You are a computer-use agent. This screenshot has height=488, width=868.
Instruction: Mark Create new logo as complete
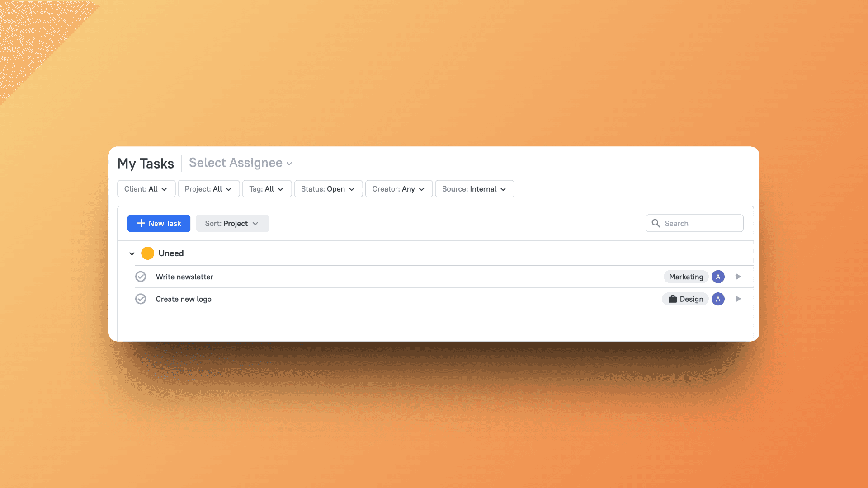click(141, 299)
